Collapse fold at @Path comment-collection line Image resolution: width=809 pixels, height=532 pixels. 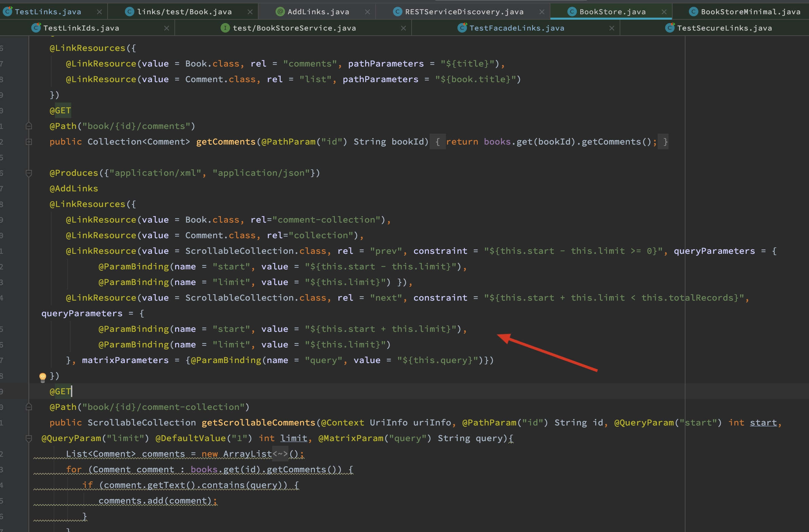click(x=29, y=407)
